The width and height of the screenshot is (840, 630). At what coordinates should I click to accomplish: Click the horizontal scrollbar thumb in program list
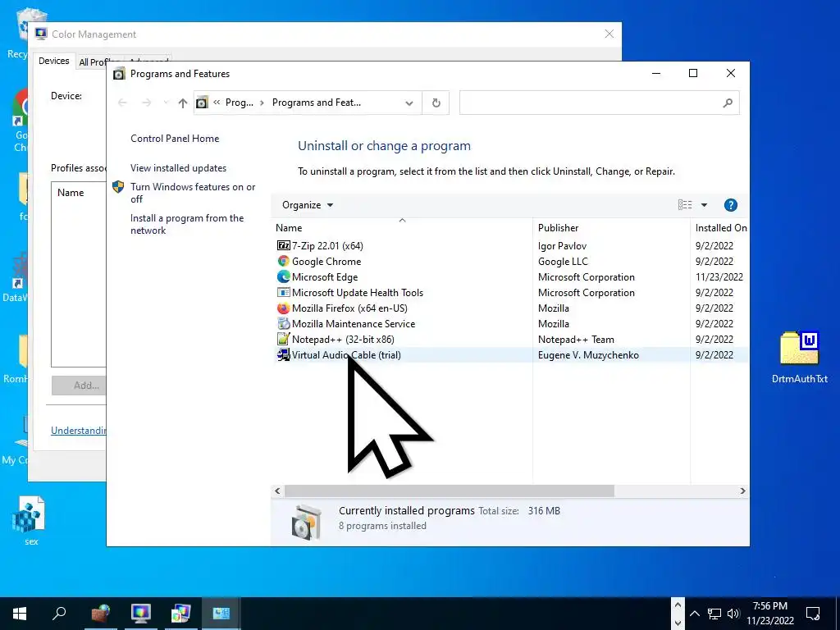449,491
